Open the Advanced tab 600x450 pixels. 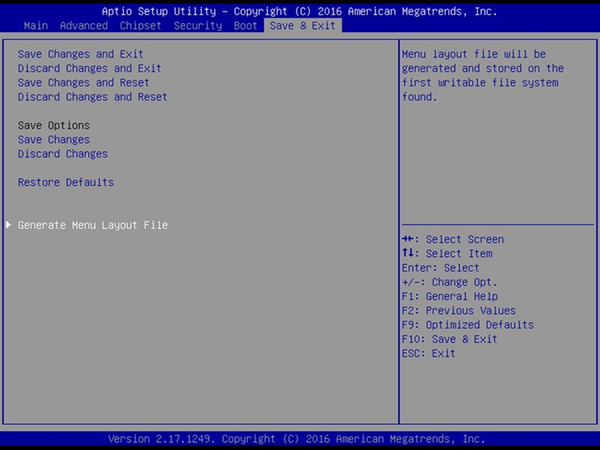[85, 24]
